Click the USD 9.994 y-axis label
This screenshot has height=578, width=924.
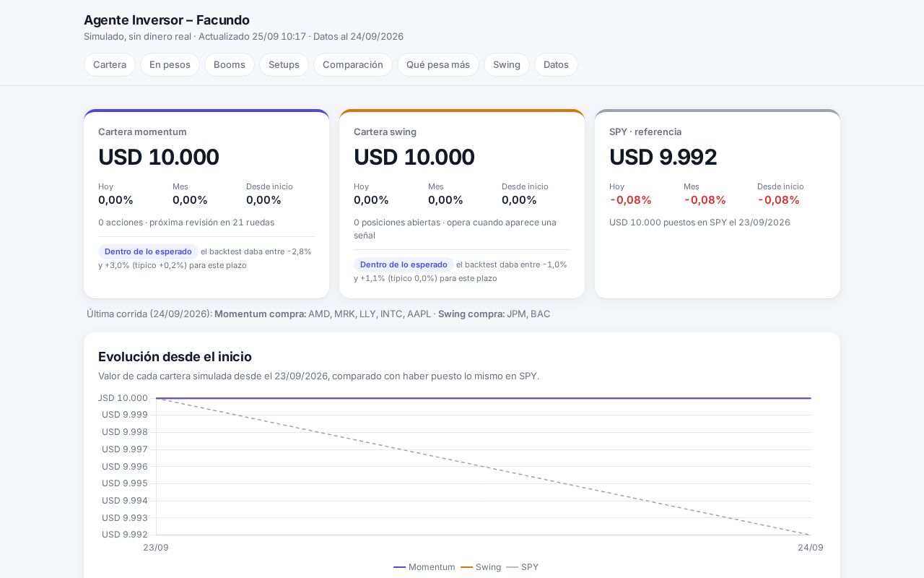tap(125, 501)
